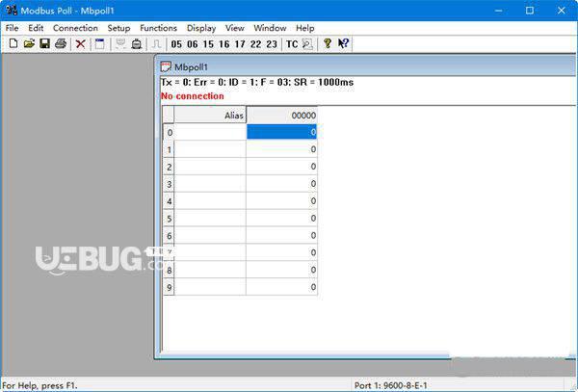Select function 23 in the toolbar
This screenshot has height=392, width=578.
[272, 44]
